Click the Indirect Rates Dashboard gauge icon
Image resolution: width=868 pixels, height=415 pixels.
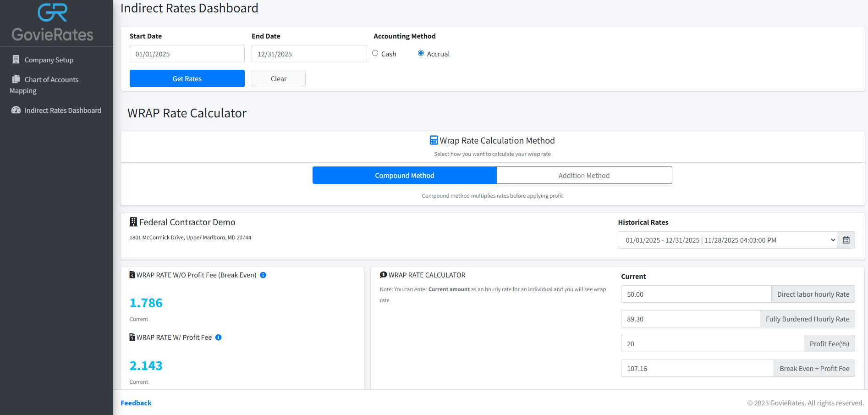(16, 110)
